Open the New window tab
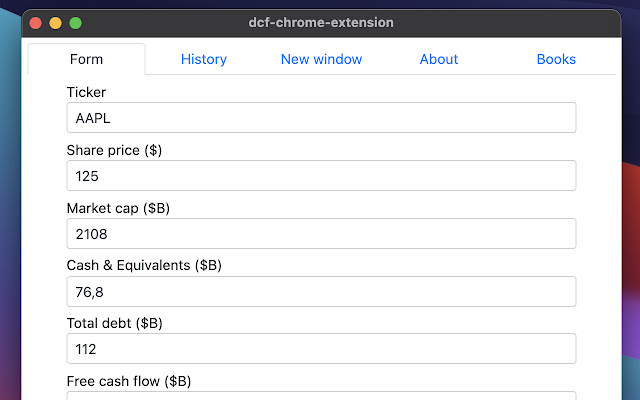The height and width of the screenshot is (400, 640). [321, 59]
